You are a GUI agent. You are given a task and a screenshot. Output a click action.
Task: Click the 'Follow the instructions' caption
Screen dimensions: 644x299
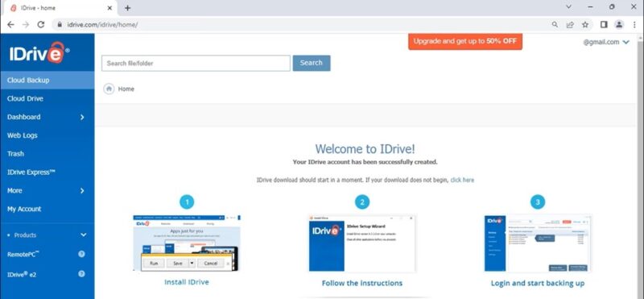coord(362,283)
